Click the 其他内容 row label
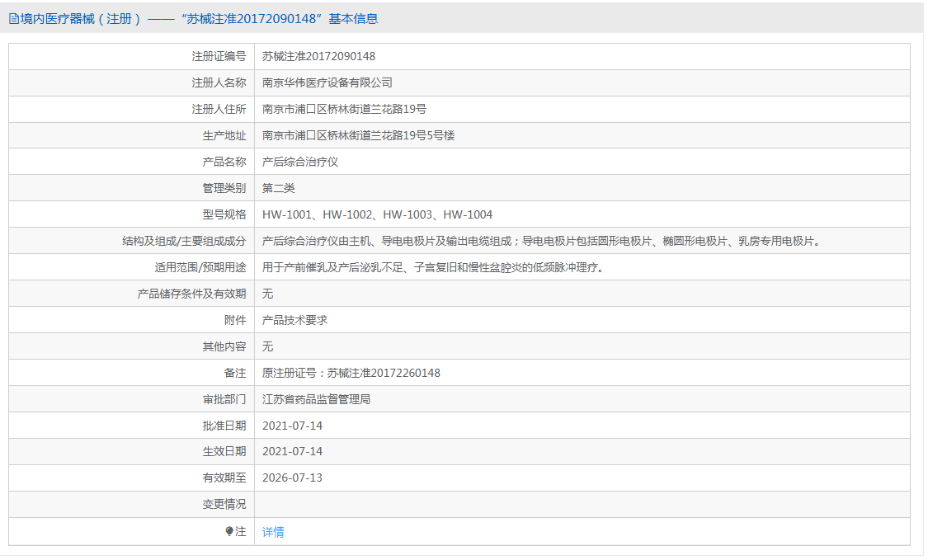This screenshot has height=560, width=928. [x=224, y=346]
